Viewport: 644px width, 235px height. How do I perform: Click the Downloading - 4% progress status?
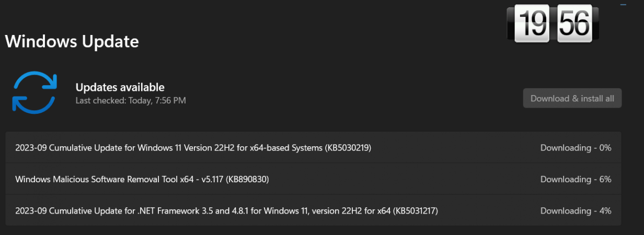click(576, 211)
